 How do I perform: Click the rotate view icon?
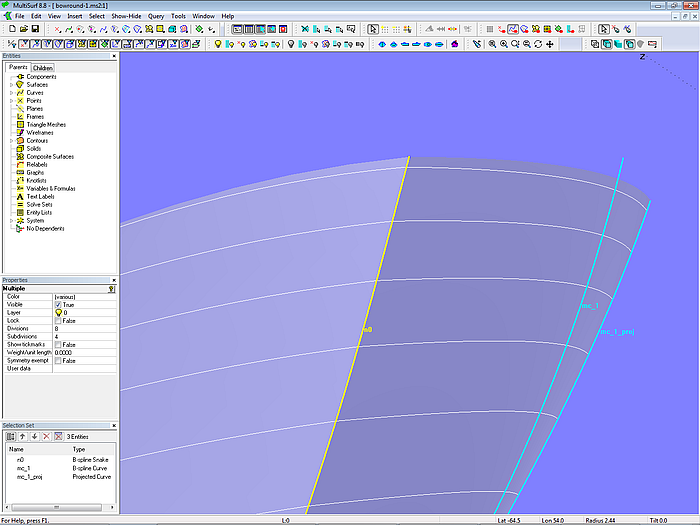[x=538, y=44]
